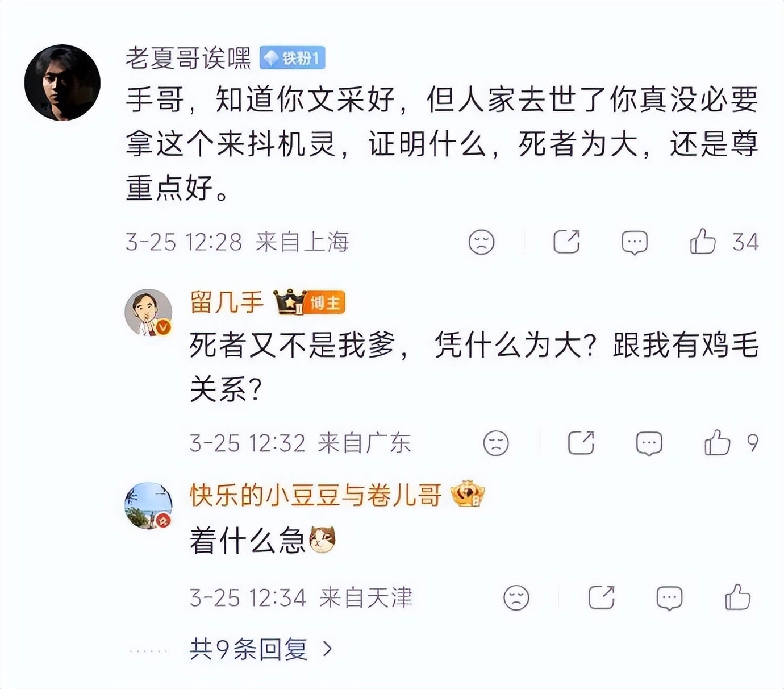
Task: Click the cat emoji in 着什么急 reply
Action: pos(322,538)
